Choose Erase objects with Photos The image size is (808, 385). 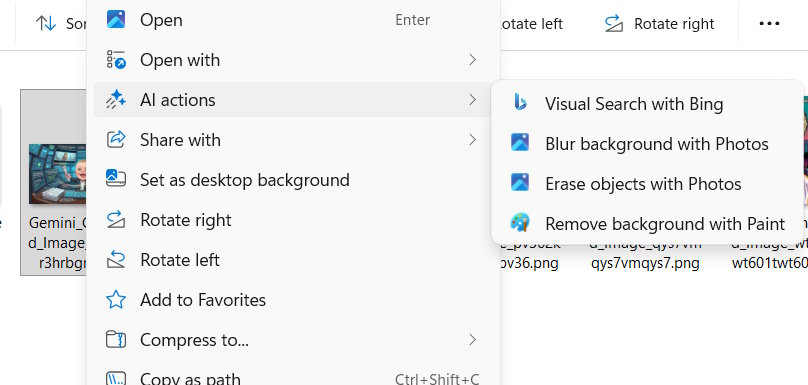[x=648, y=183]
